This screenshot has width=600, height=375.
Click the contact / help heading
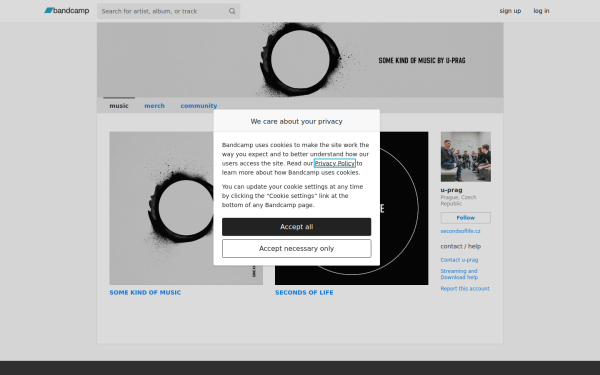461,246
